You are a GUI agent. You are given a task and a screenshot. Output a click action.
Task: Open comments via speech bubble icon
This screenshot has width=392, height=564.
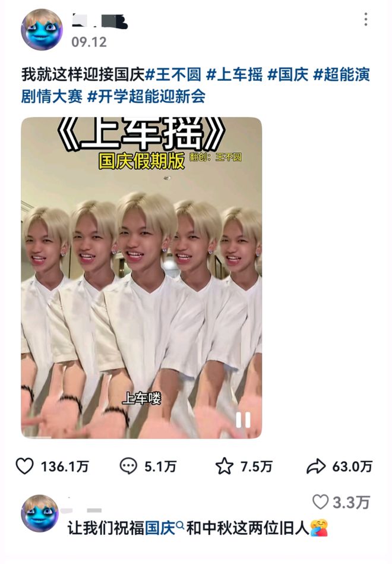[128, 466]
